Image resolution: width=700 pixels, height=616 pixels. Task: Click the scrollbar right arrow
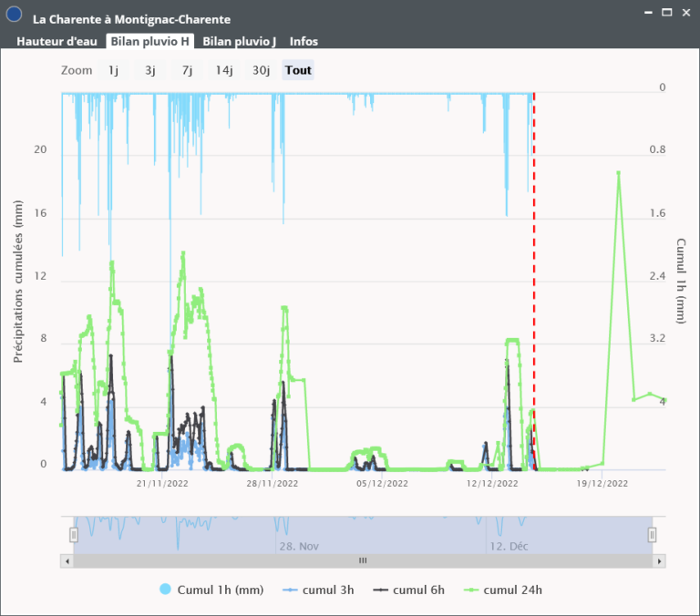(659, 561)
